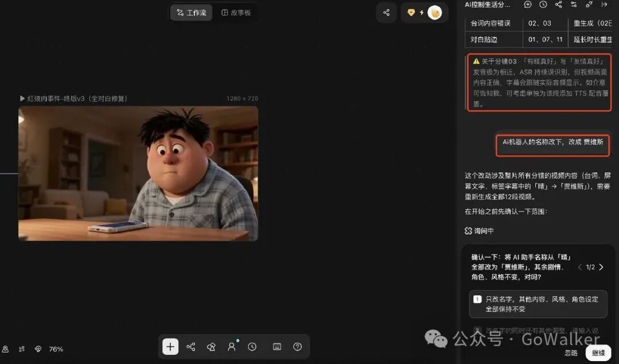Open keyboard shortcuts icon

(277, 347)
